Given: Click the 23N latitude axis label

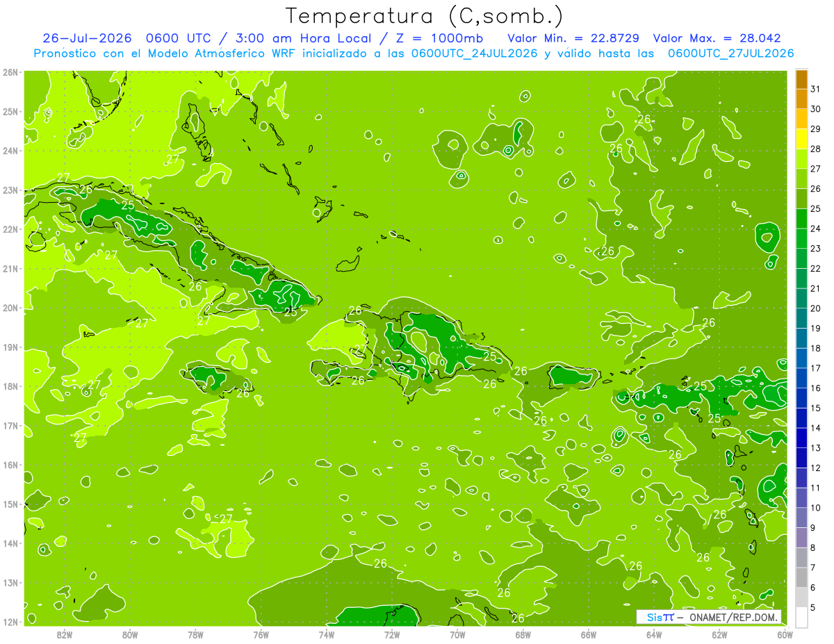Looking at the screenshot, I should point(10,190).
